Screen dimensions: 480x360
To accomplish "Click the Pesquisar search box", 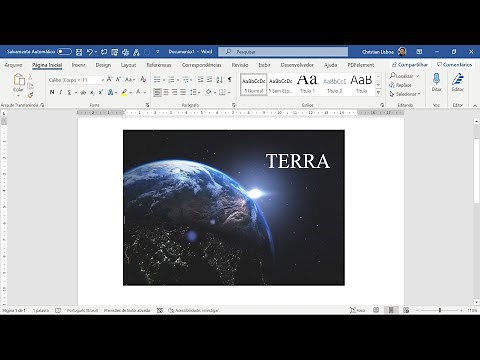I will 283,52.
